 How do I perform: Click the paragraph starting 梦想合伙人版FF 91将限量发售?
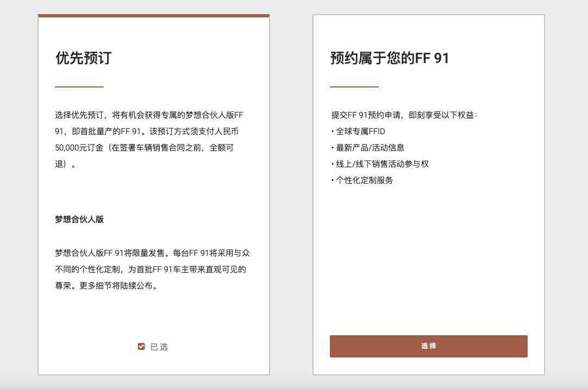click(152, 269)
